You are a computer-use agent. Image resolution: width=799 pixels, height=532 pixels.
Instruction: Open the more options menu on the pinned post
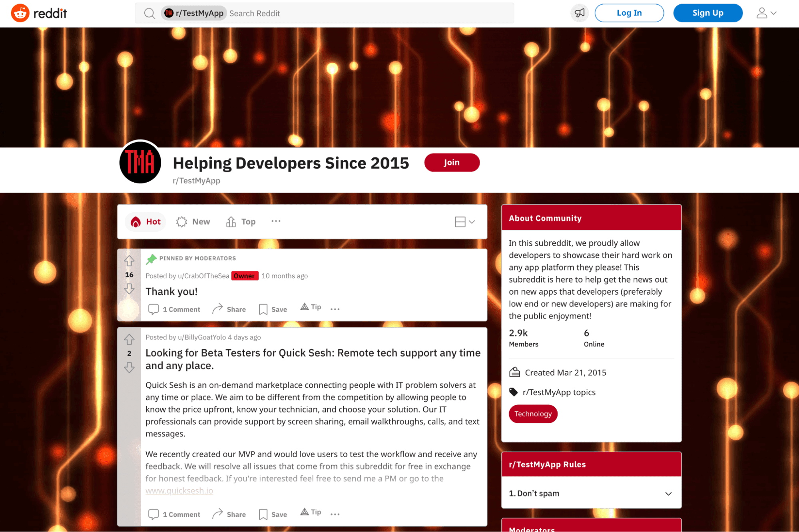tap(335, 309)
